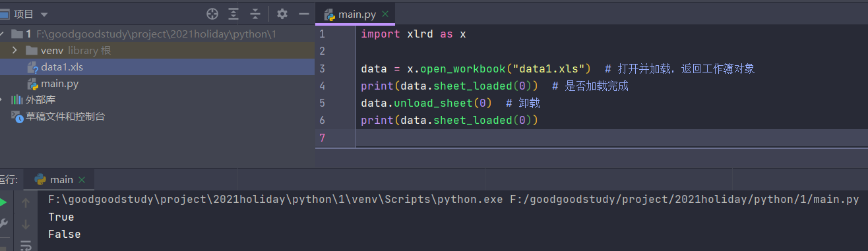Screen dimensions: 868x251
Task: Click line number 1 in the gutter
Action: click(322, 34)
